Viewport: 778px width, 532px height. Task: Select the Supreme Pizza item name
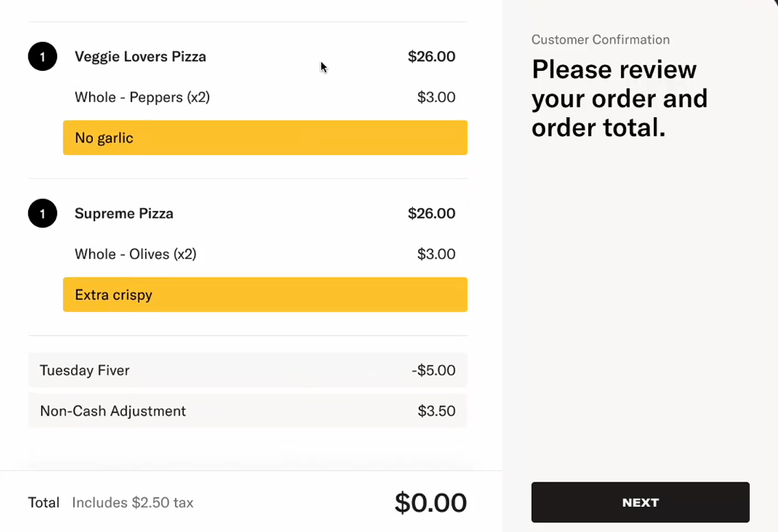(x=124, y=213)
